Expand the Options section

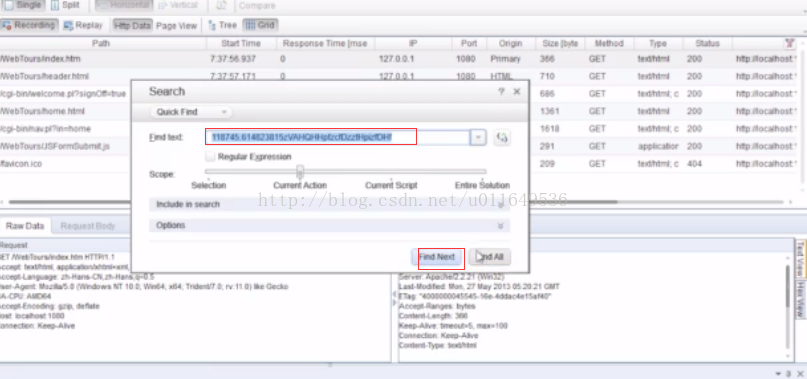(x=329, y=226)
